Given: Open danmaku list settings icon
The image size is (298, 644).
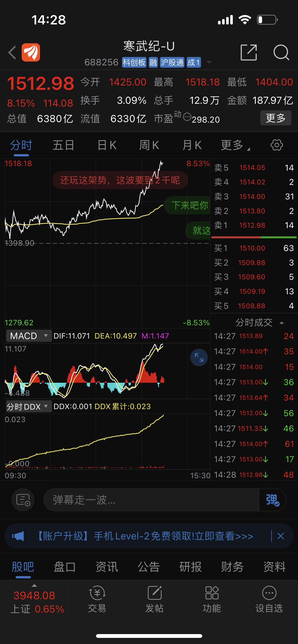Looking at the screenshot, I should tap(23, 500).
